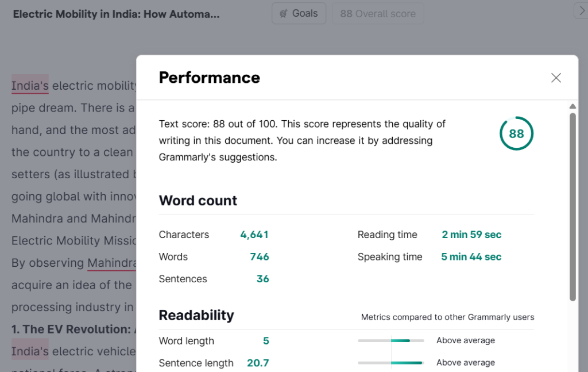Open the Goals button with target icon
Screen dimensions: 588x372
point(299,13)
